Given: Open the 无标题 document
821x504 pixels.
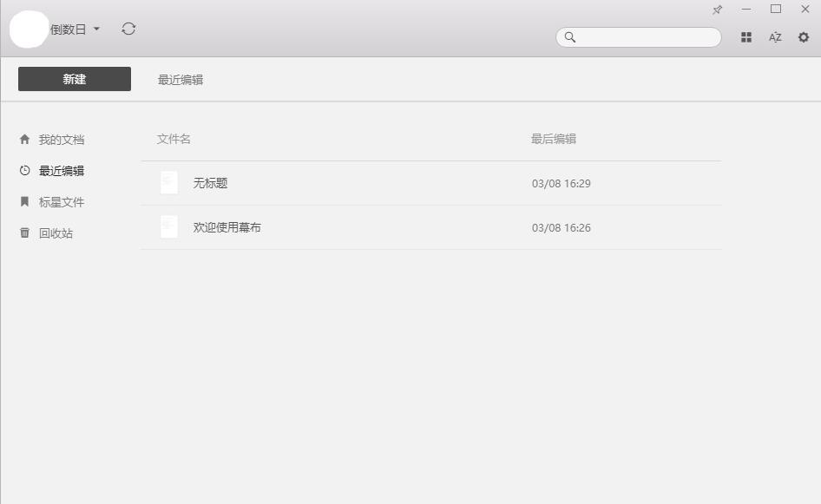Looking at the screenshot, I should coord(431,183).
